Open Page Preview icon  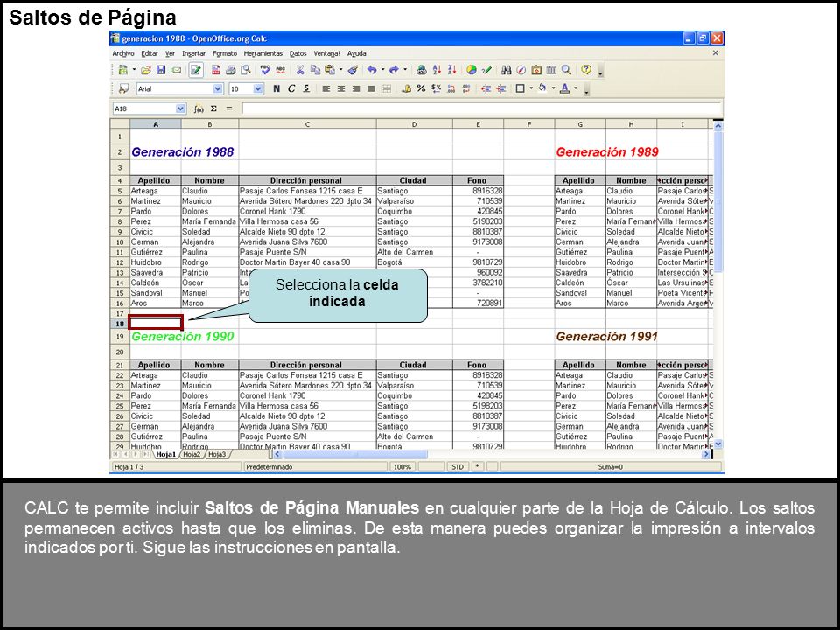(x=246, y=70)
